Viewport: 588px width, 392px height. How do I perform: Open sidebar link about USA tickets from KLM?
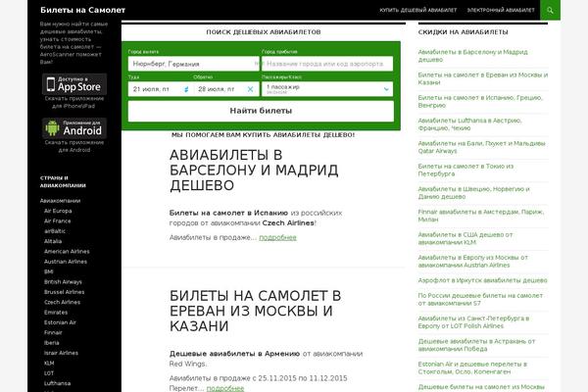coord(465,238)
